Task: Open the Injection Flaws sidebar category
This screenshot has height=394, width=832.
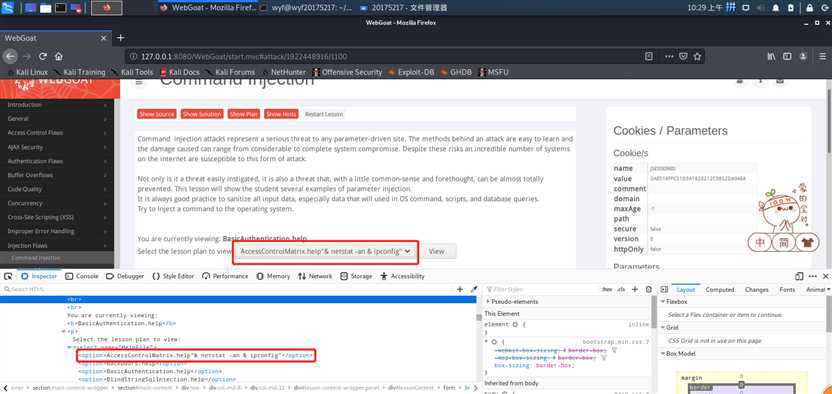Action: (x=57, y=246)
